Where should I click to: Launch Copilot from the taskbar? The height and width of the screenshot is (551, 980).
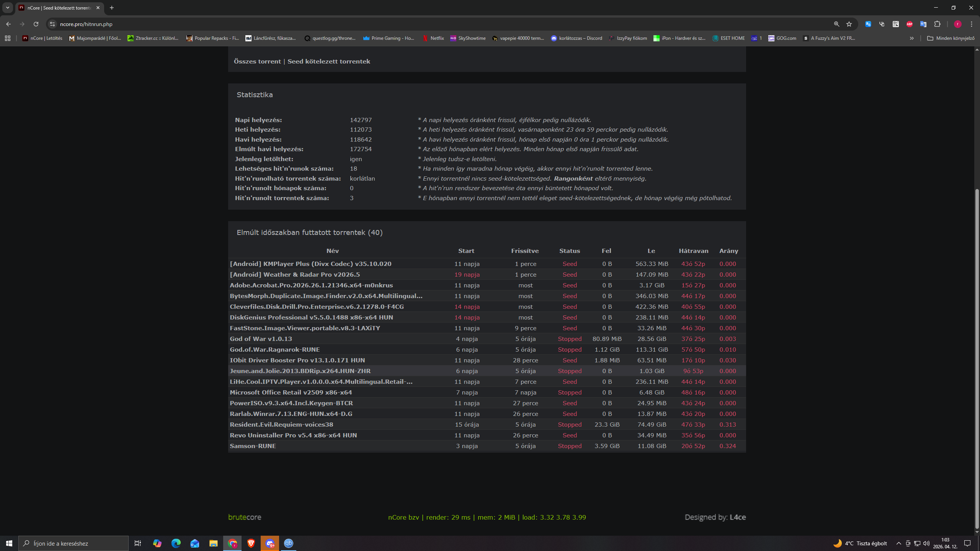157,543
